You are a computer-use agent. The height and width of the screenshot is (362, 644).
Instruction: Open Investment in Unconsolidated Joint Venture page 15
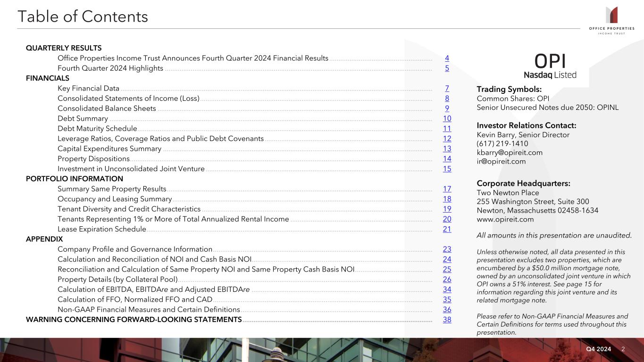(x=447, y=169)
